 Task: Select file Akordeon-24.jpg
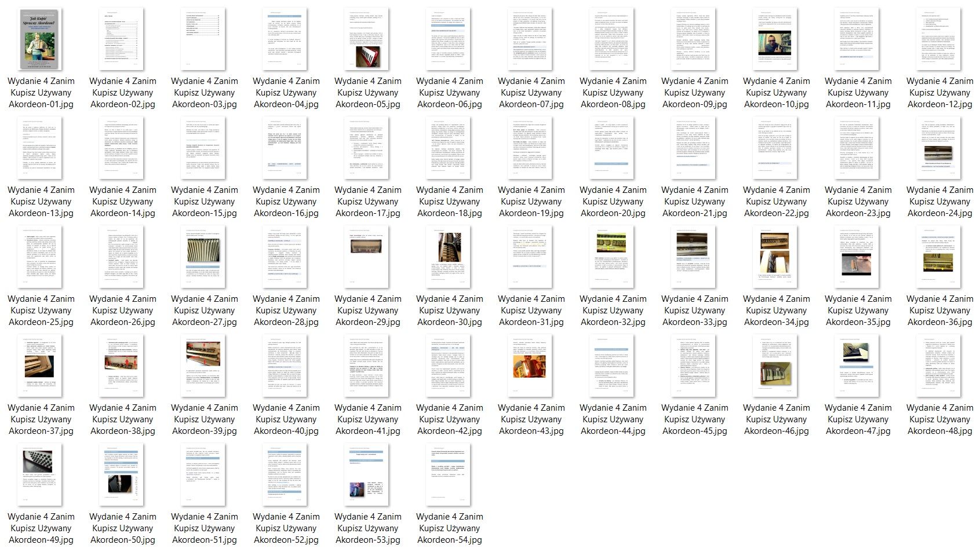pyautogui.click(x=939, y=148)
